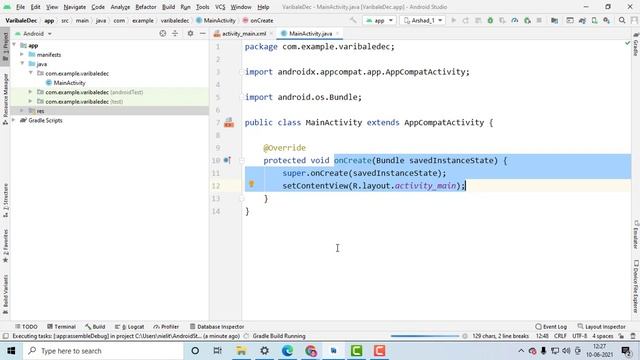Expand Gradle Scripts node
This screenshot has width=640, height=360.
(14, 120)
